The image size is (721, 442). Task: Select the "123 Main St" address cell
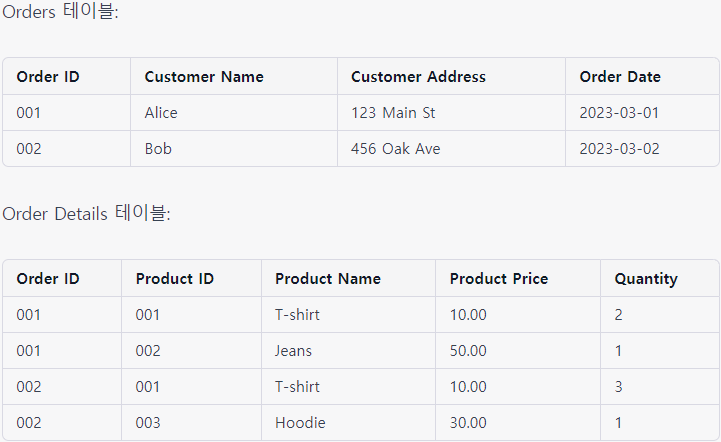point(393,113)
